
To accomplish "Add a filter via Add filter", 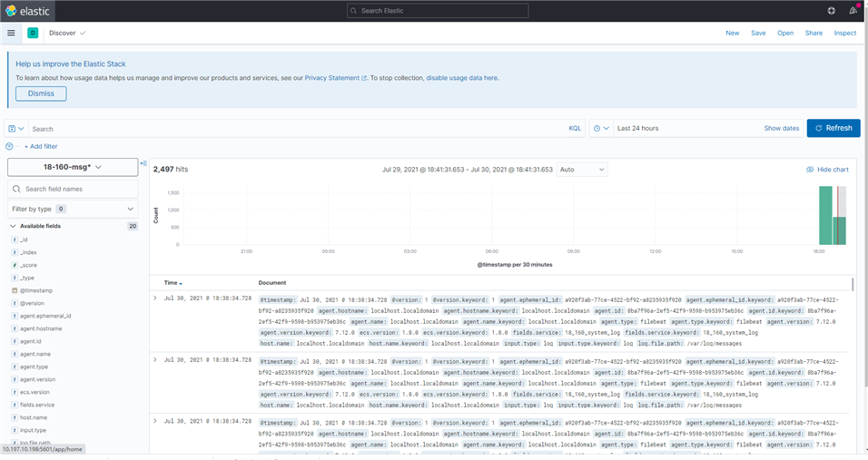I will tap(41, 146).
